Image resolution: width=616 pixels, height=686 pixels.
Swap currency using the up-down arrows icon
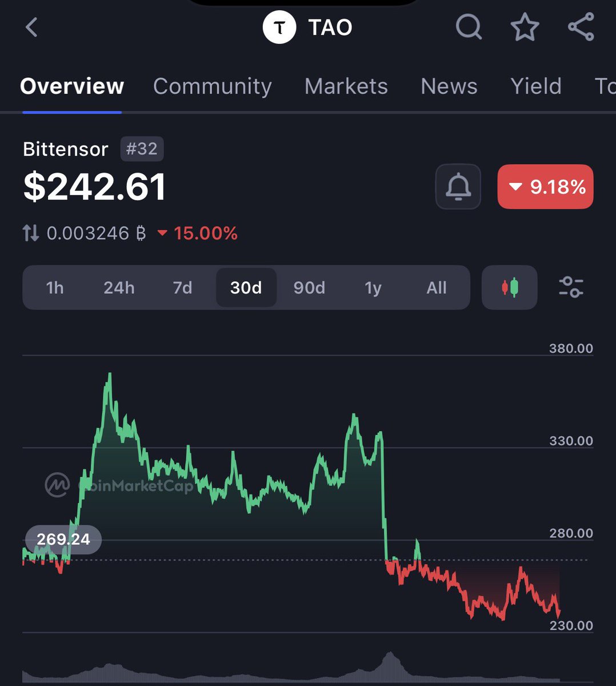tap(31, 233)
